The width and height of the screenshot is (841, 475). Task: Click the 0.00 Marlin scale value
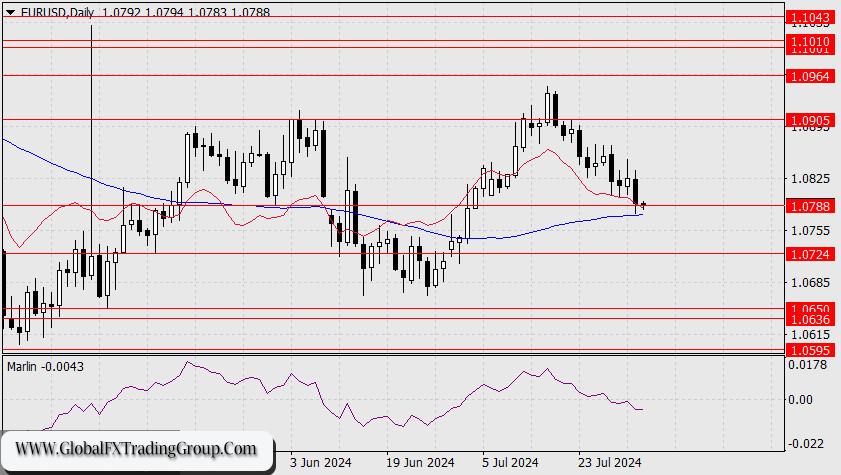[800, 399]
